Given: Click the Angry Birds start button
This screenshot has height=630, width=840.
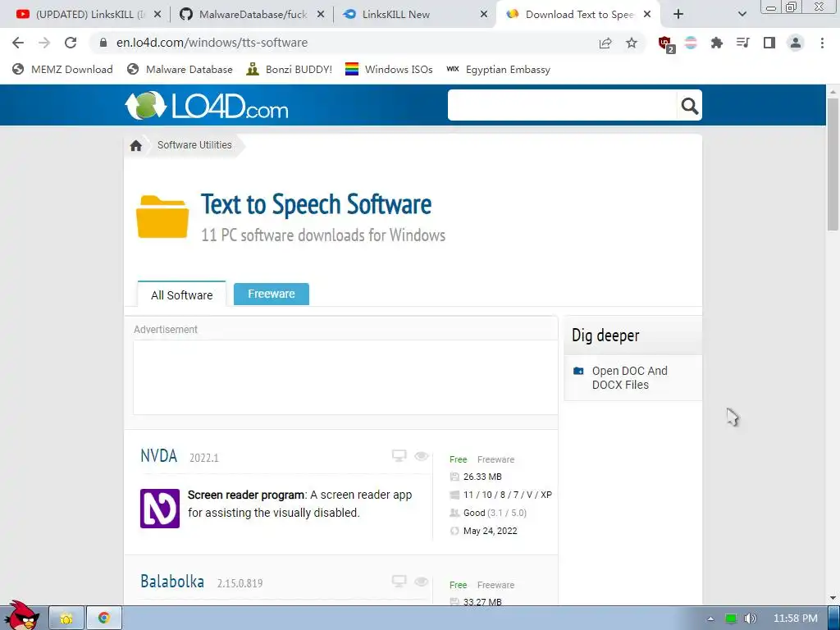Looking at the screenshot, I should pos(21,616).
